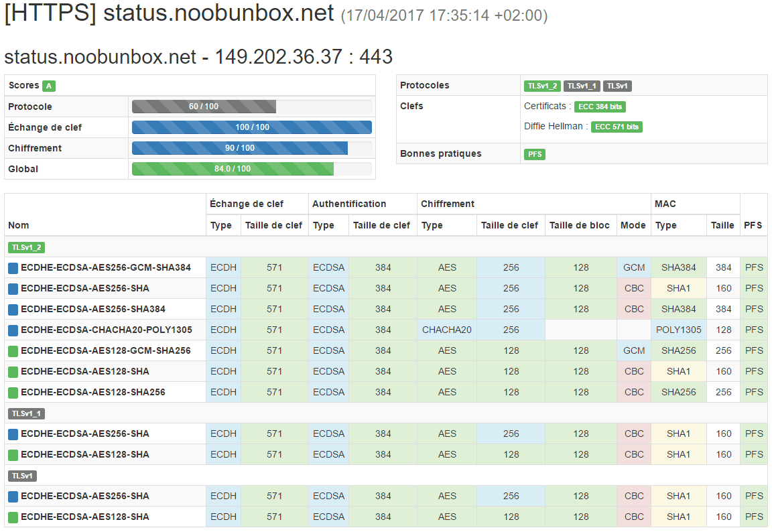772x532 pixels.
Task: Click the POLY1305 MAC type cell
Action: point(678,330)
